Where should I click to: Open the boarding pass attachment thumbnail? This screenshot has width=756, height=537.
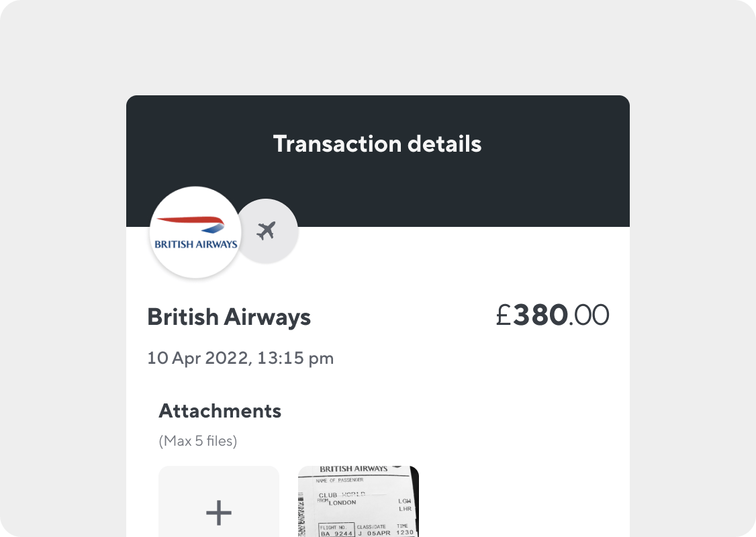(x=359, y=501)
